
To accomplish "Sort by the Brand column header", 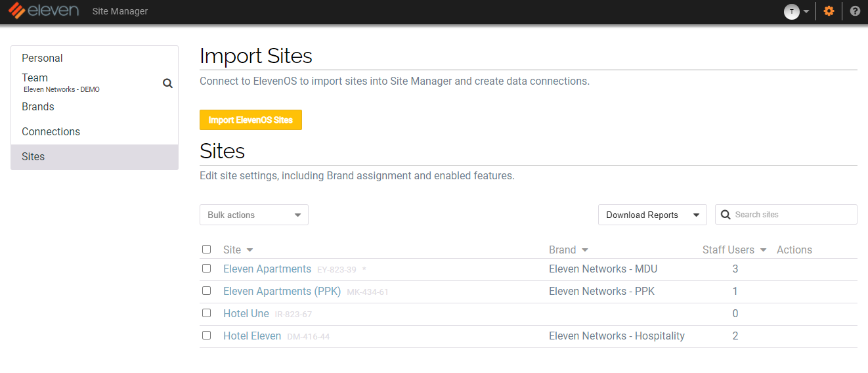I will (568, 250).
